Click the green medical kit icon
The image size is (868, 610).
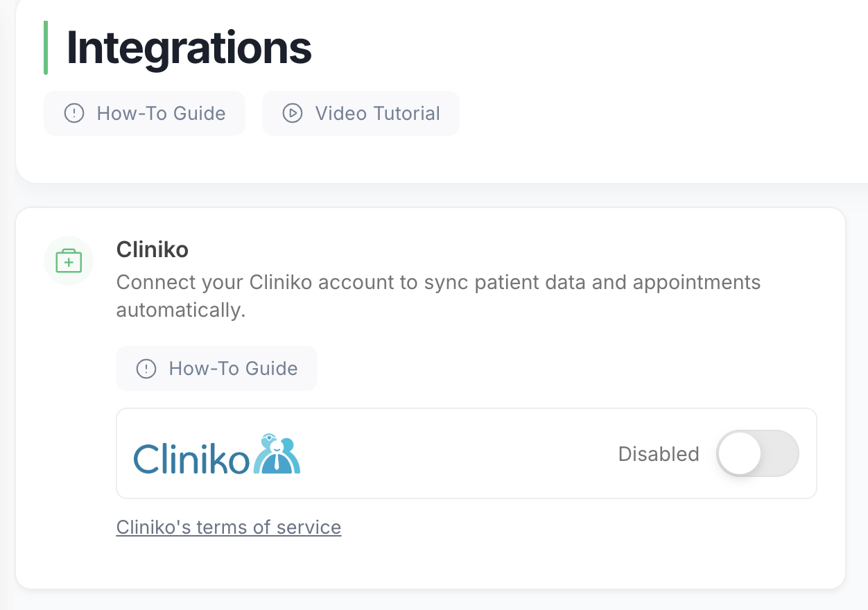[x=69, y=261]
